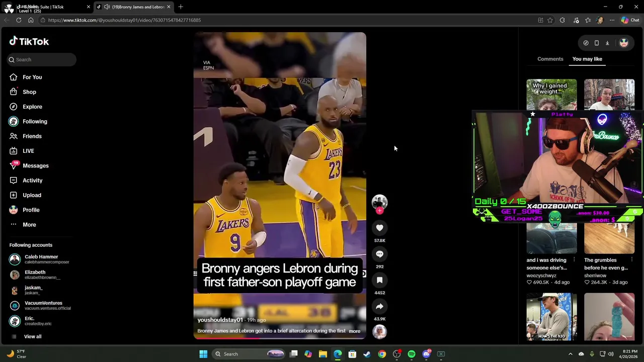
Task: Open the sherriwow creator link
Action: (595, 276)
